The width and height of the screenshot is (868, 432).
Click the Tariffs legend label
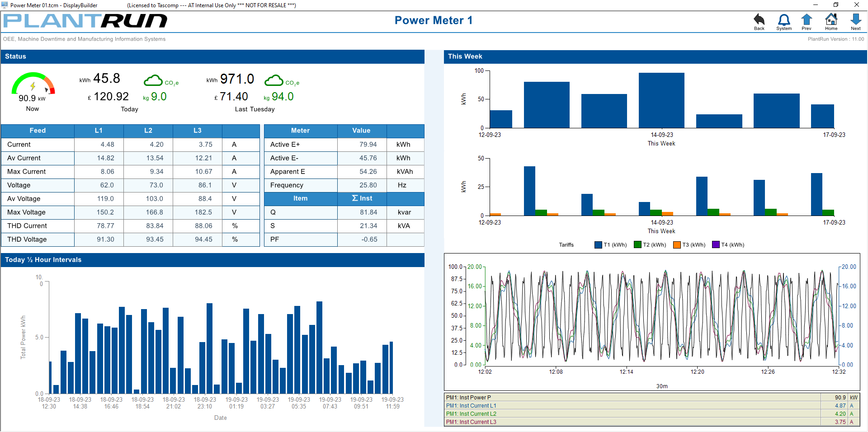point(566,245)
